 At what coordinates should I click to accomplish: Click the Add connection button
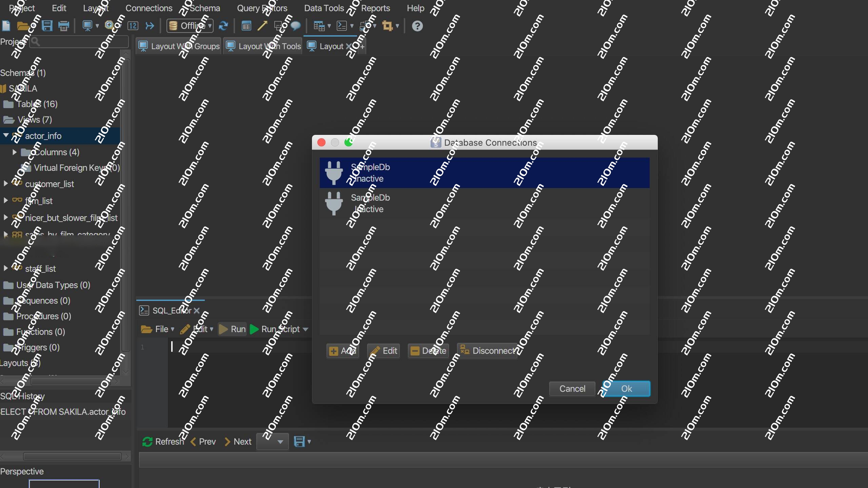[x=342, y=351]
